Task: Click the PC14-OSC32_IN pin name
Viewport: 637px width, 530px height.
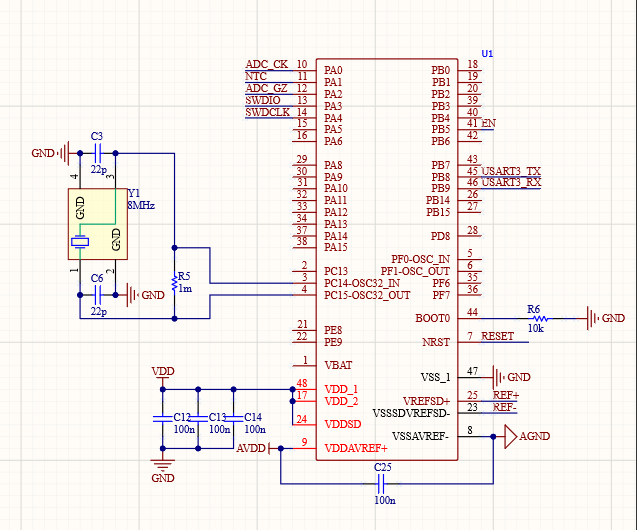Action: click(x=362, y=283)
